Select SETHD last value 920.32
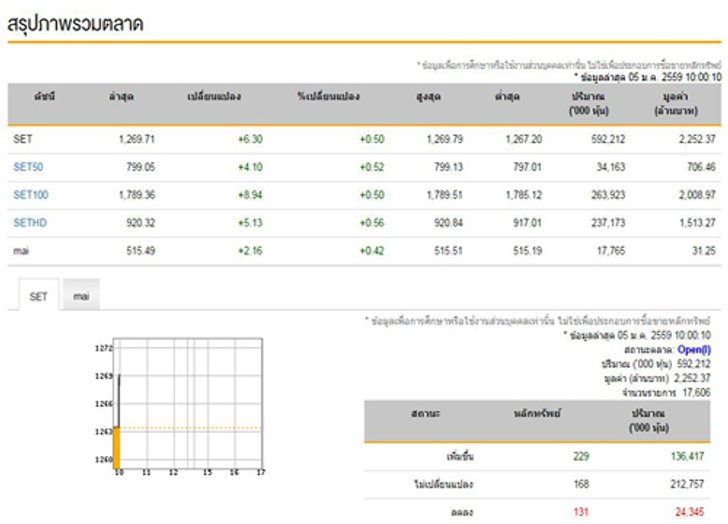 tap(141, 223)
